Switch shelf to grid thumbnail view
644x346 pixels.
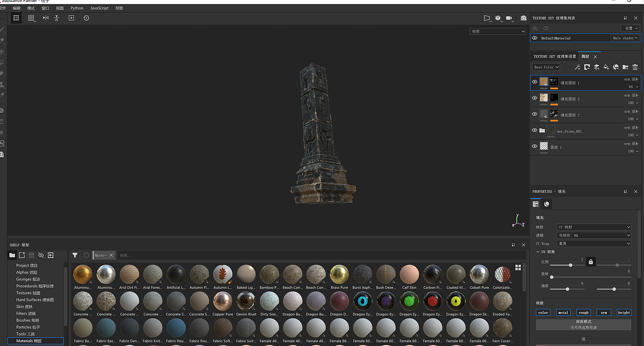(518, 268)
